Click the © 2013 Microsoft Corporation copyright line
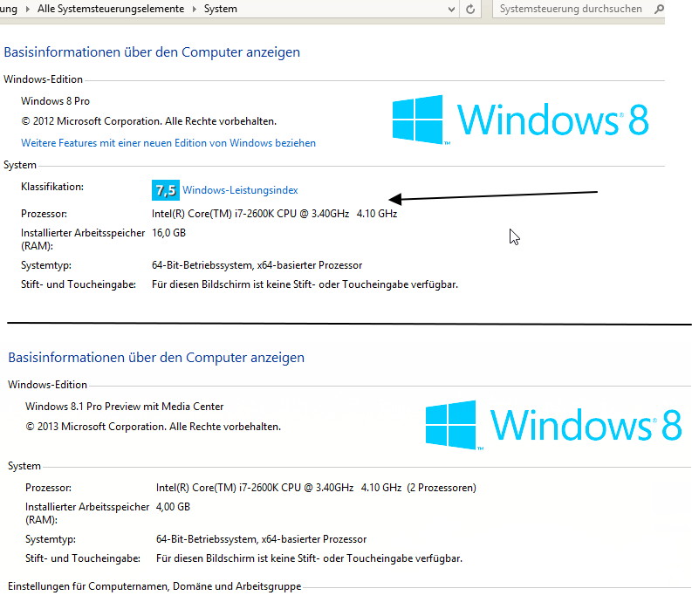Image resolution: width=692 pixels, height=616 pixels. click(153, 427)
